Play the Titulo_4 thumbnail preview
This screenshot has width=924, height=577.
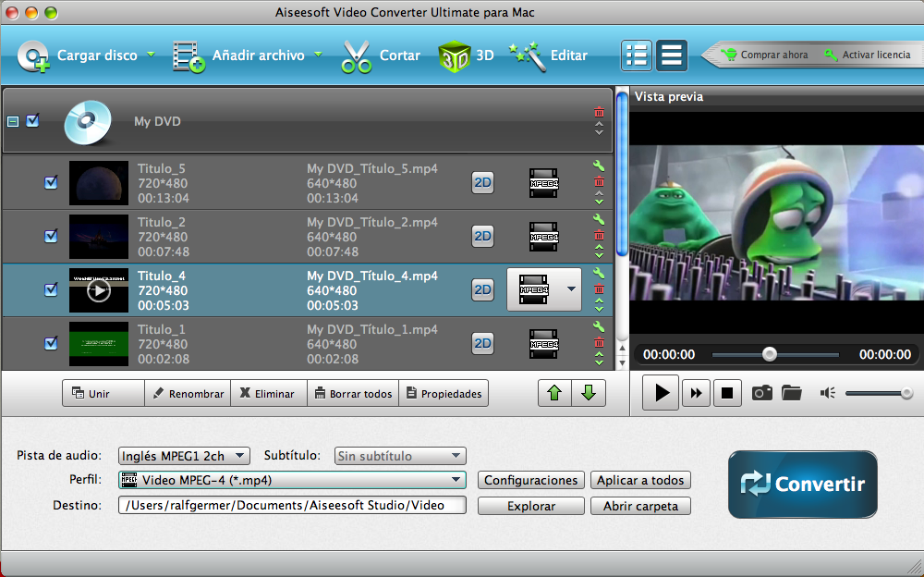coord(99,290)
